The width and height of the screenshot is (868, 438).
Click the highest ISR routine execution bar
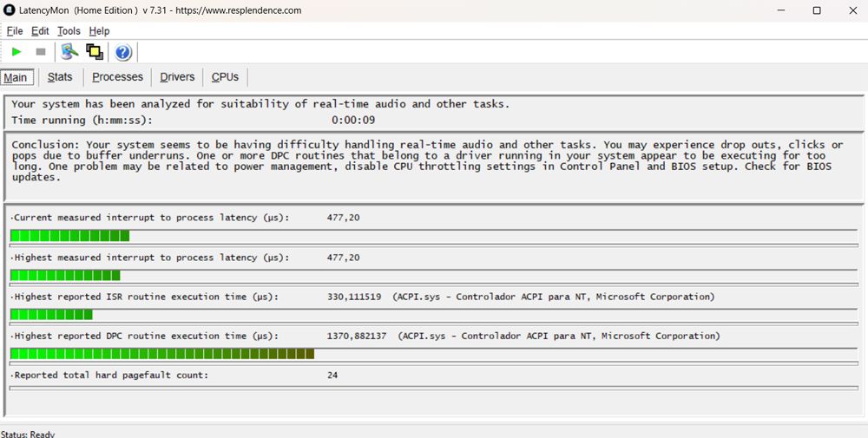pyautogui.click(x=51, y=314)
